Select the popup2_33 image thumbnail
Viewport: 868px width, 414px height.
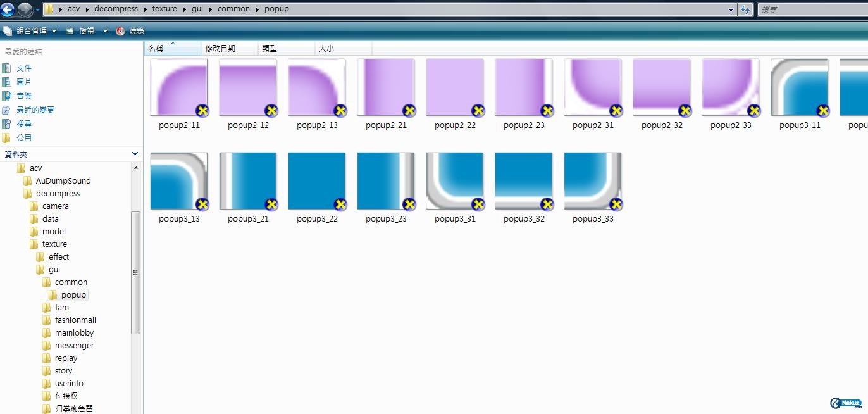pyautogui.click(x=731, y=87)
